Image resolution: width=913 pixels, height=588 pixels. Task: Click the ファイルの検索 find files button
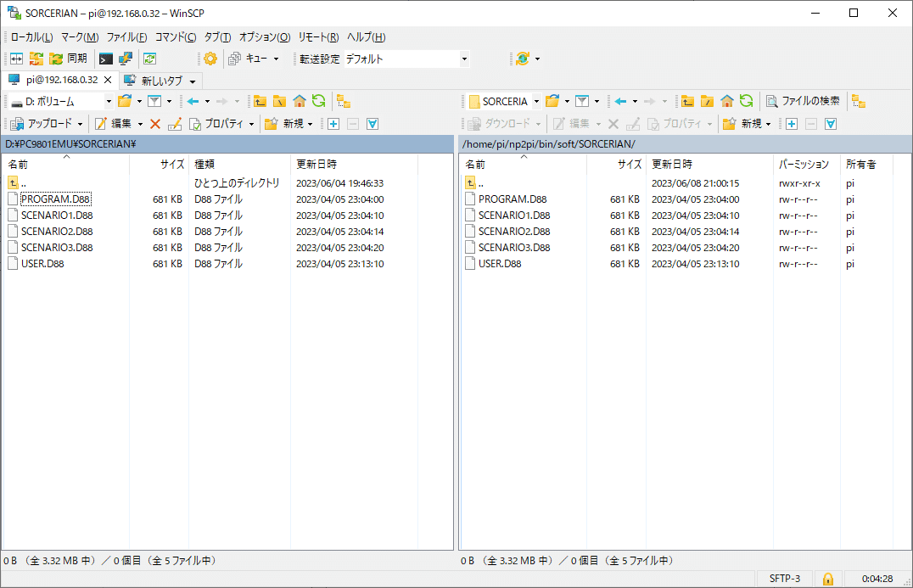(803, 101)
